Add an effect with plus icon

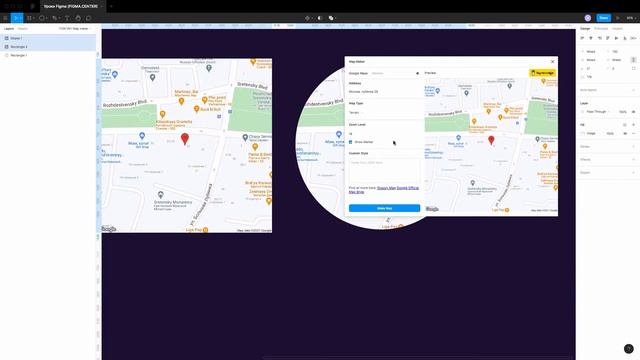point(633,160)
